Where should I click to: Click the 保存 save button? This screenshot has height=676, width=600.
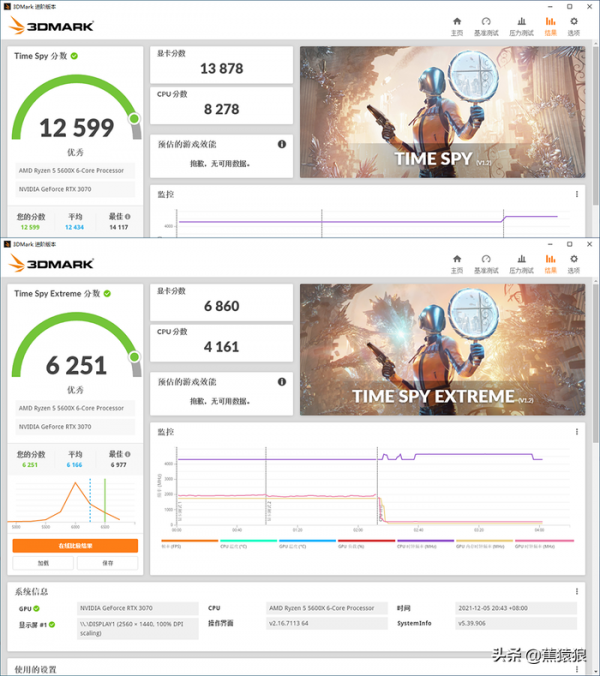tap(107, 563)
